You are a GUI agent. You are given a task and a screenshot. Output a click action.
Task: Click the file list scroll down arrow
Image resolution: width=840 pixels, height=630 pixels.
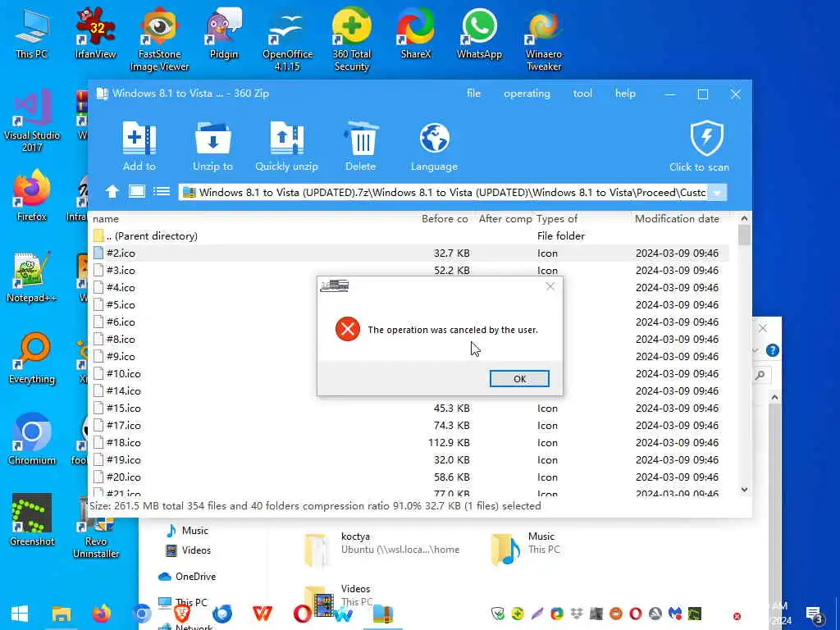[x=744, y=489]
